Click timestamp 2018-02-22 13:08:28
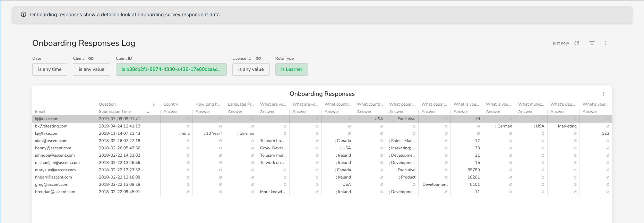 pos(120,184)
